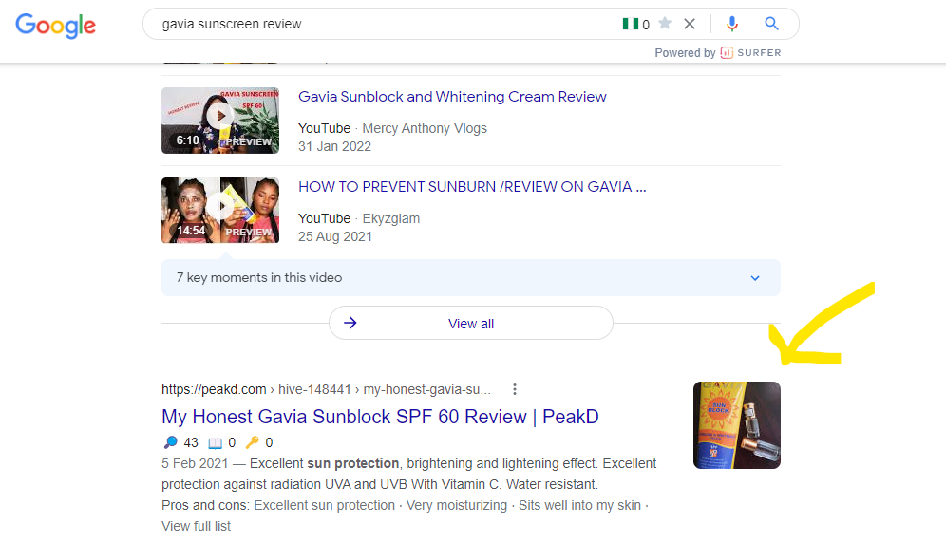Play the 14:54 sunburn video thumbnail

220,211
